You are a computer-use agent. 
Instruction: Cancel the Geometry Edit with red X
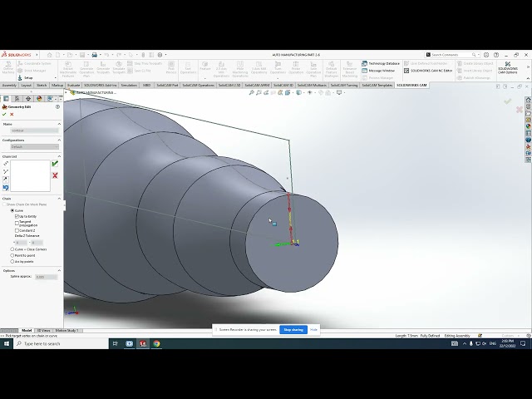coord(12,115)
